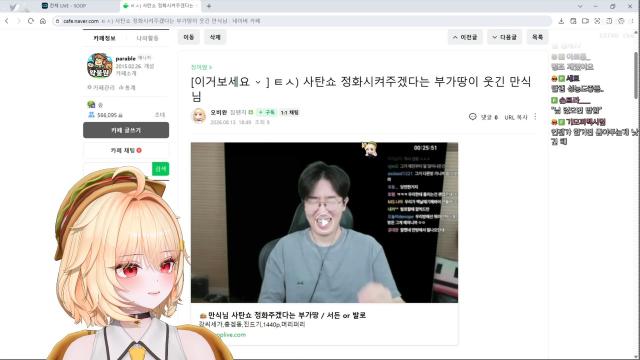Viewport: 640px width, 360px height.
Task: Open 통계 link in sidebar
Action: [127, 87]
